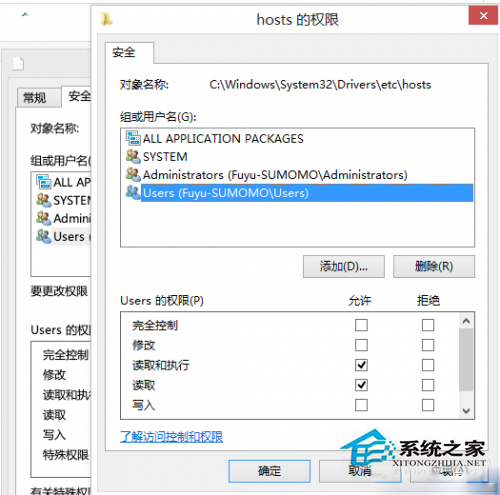This screenshot has width=500, height=495.
Task: Select ALL APPLICATION PACKAGES entry
Action: pos(297,138)
